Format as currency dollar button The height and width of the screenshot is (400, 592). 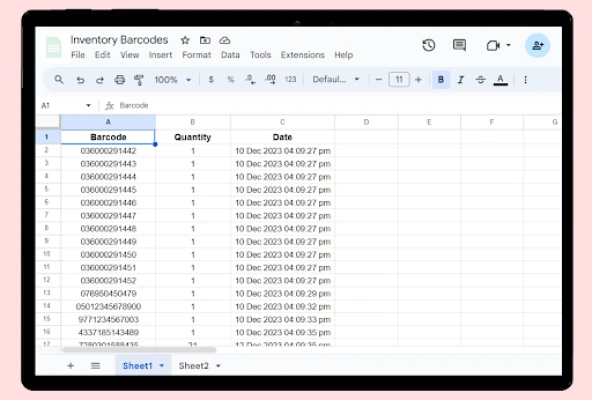(x=211, y=80)
